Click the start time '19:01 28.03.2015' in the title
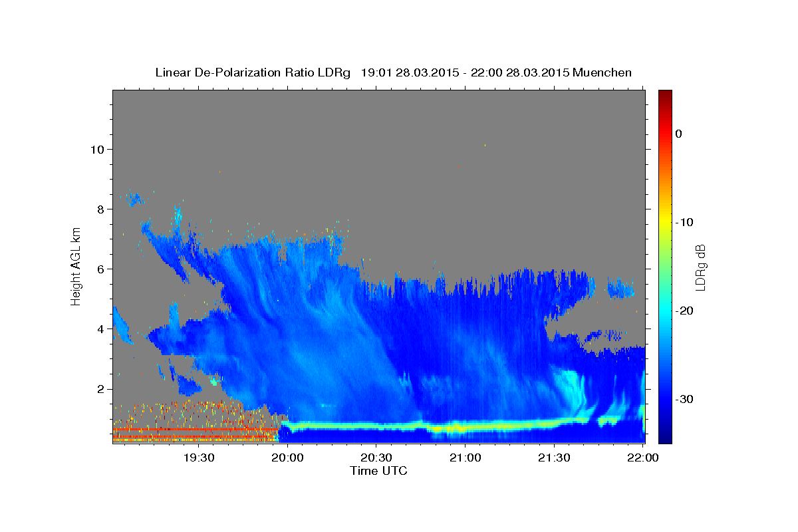The width and height of the screenshot is (798, 532). tap(409, 72)
